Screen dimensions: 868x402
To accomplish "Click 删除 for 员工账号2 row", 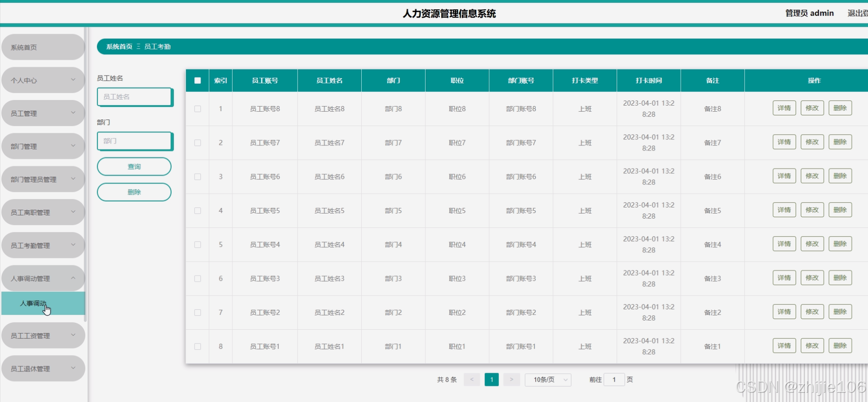I will tap(840, 312).
